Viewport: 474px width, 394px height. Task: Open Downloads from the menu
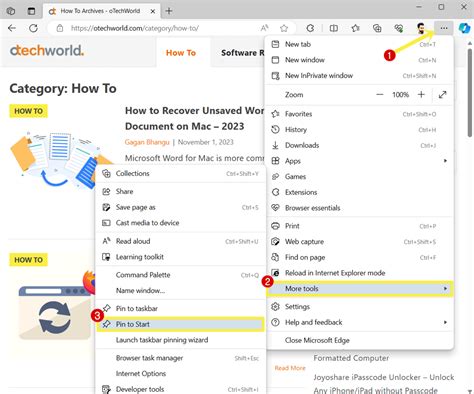359,145
